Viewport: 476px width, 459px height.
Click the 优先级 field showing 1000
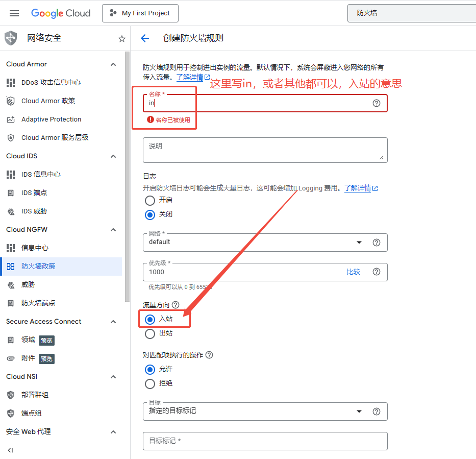pyautogui.click(x=265, y=272)
